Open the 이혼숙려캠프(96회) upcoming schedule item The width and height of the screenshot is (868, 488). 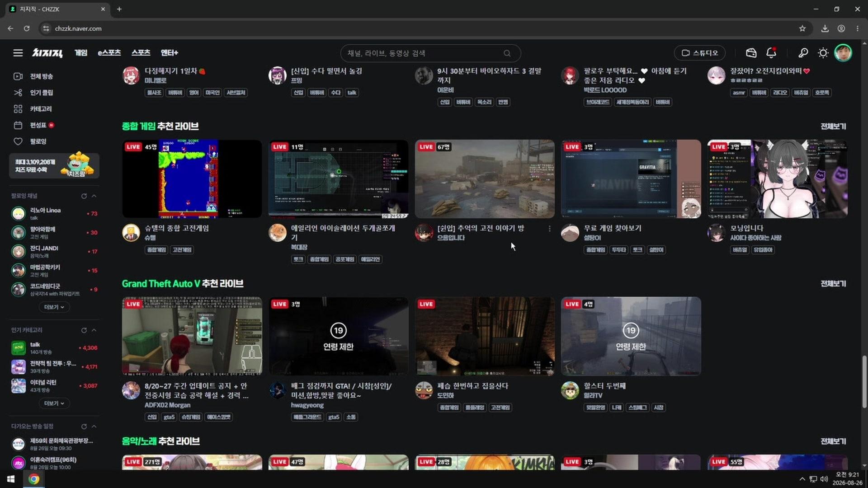click(x=54, y=463)
